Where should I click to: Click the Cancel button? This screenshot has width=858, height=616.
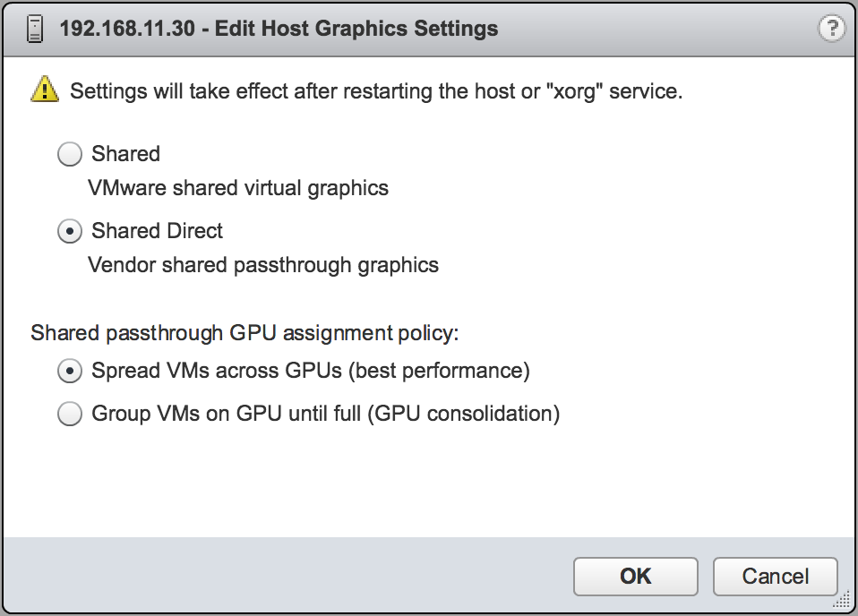775,577
